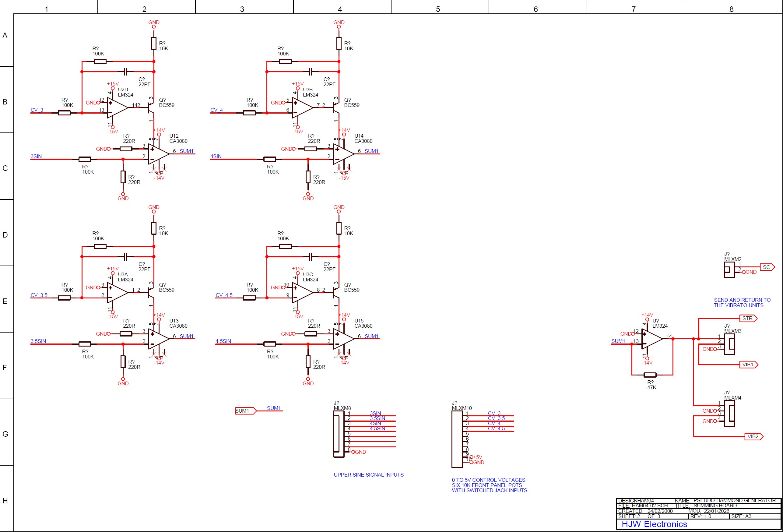Viewport: 783px width, 532px height.
Task: Select the MLXM10 connector body
Action: [457, 439]
